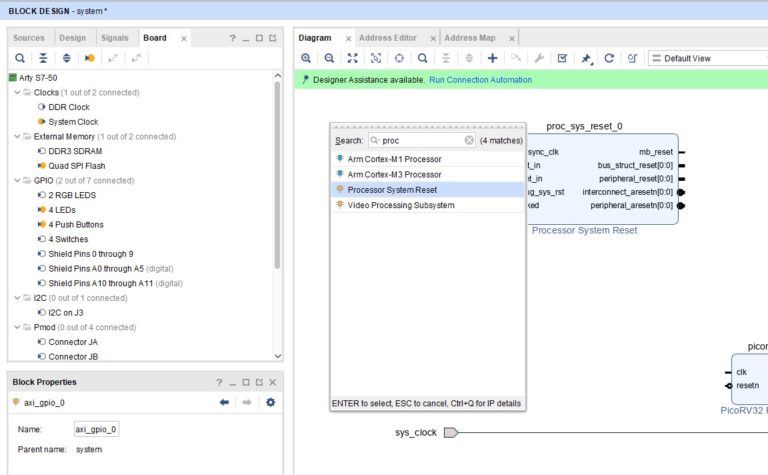Click collapse all icon in Board panel

coord(43,58)
